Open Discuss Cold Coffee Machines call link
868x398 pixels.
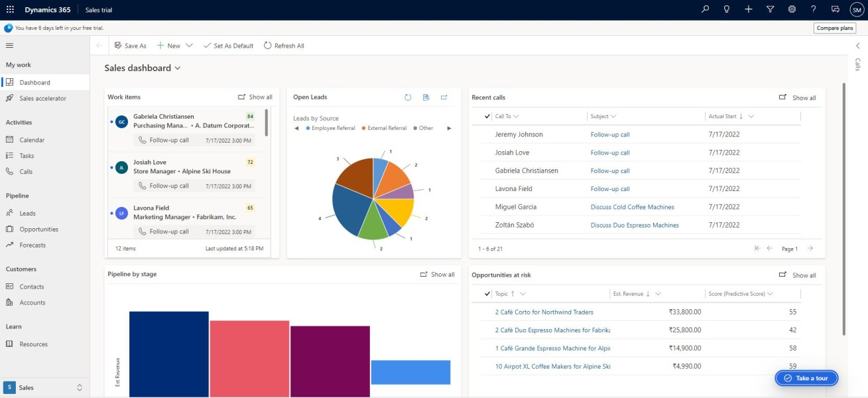633,207
